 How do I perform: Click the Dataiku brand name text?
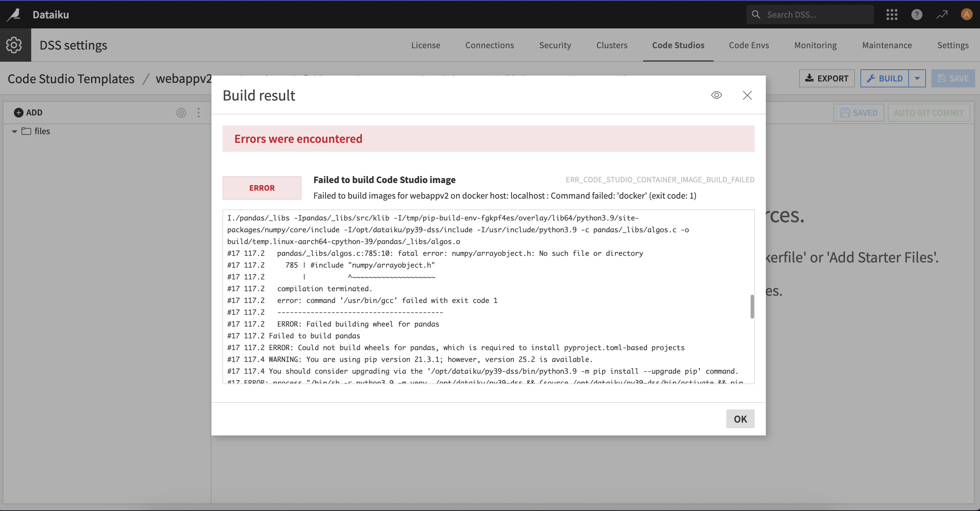pos(51,15)
